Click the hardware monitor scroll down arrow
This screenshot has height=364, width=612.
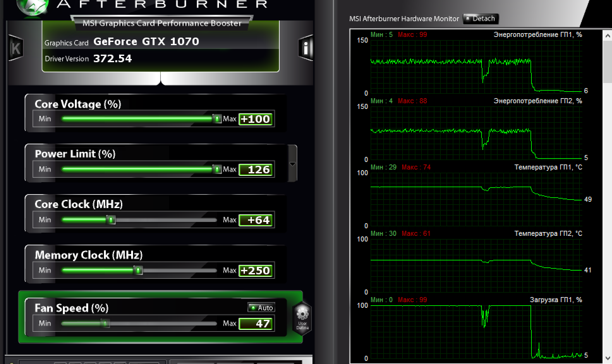[x=607, y=358]
